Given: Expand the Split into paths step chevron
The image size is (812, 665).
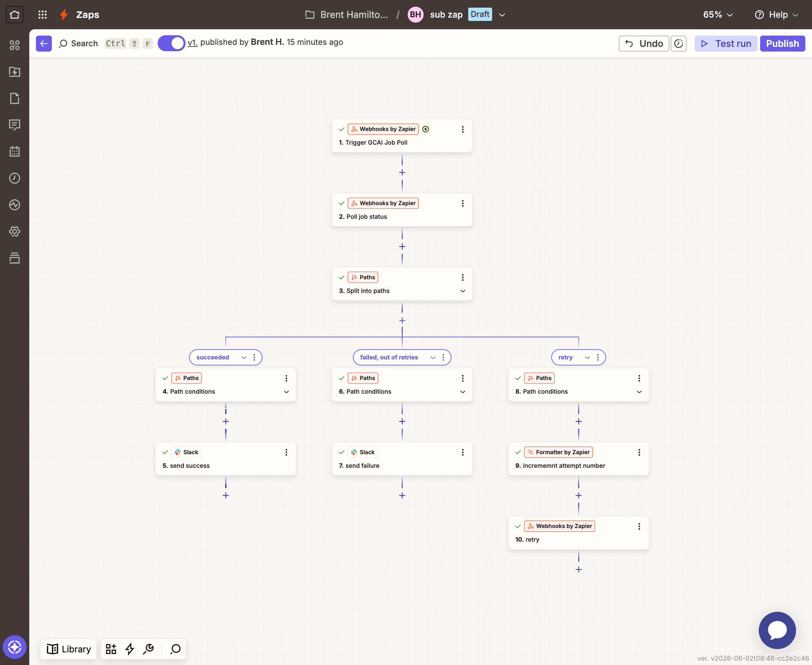Looking at the screenshot, I should [x=463, y=291].
